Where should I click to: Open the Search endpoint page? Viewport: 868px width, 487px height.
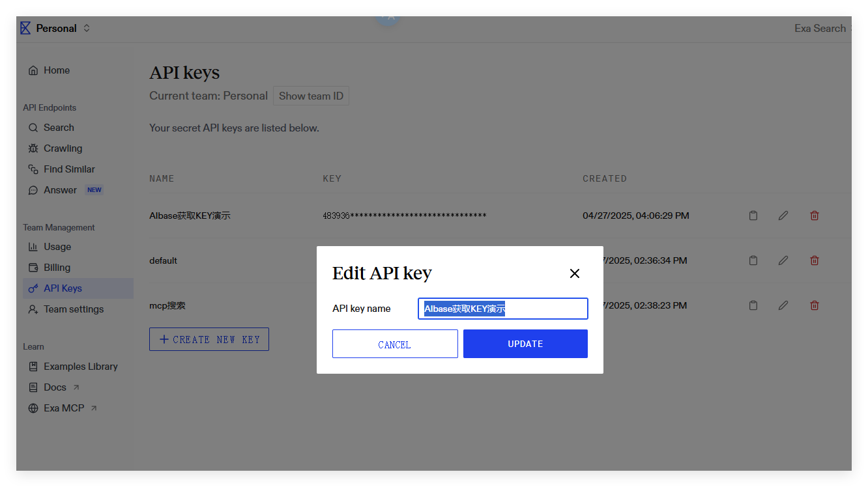click(59, 128)
